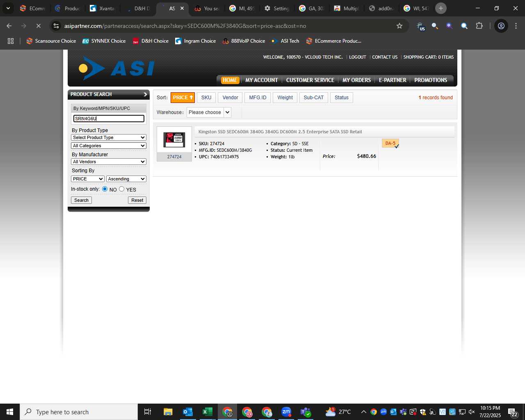525x420 pixels.
Task: Click in the keyword search input field
Action: click(109, 119)
